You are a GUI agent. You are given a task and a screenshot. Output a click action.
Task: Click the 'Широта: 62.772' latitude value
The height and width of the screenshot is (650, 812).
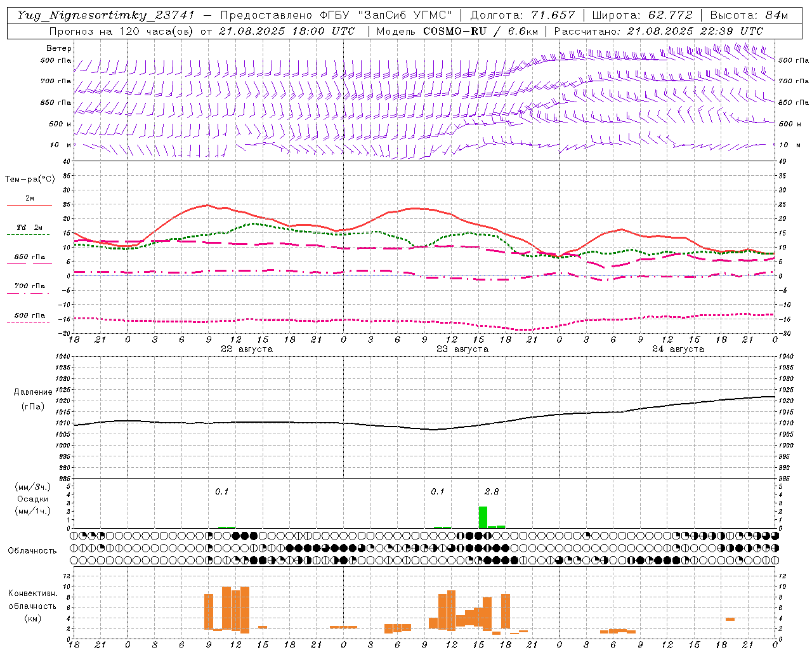[642, 15]
